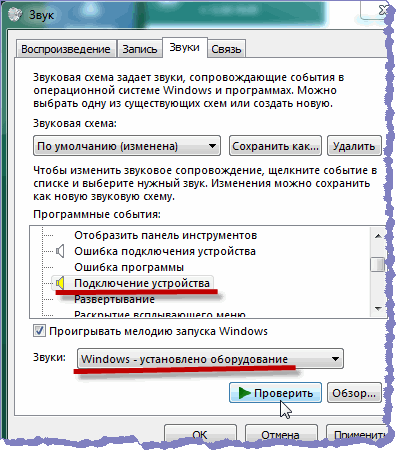Open the Звуковая схема dropdown
The image size is (400, 454).
point(127,146)
